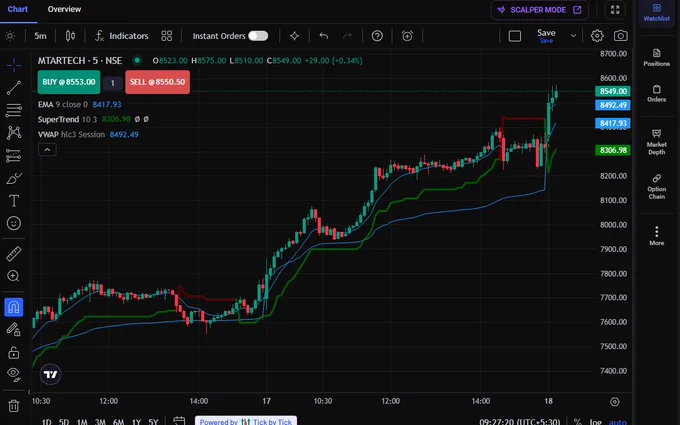Select the 5D date range
The image size is (680, 425).
64,422
